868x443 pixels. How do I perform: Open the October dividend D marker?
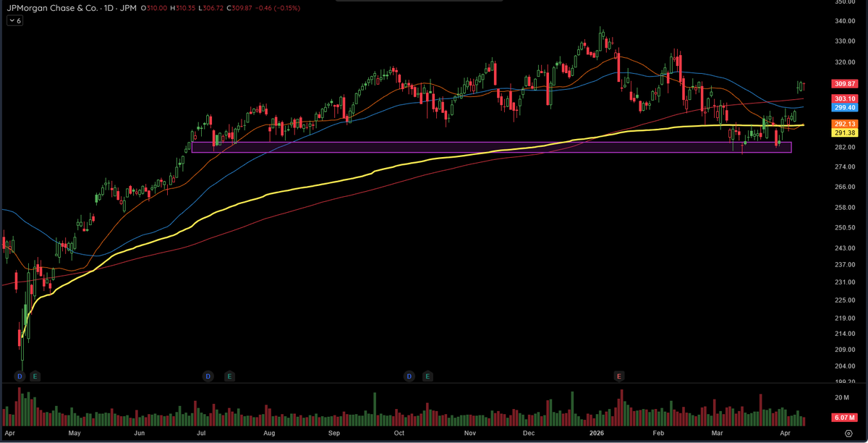point(409,376)
